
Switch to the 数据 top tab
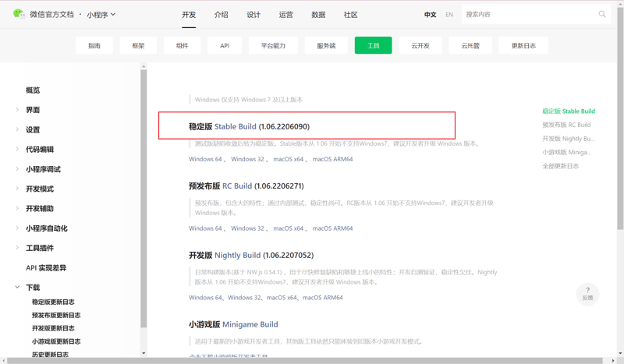point(318,15)
